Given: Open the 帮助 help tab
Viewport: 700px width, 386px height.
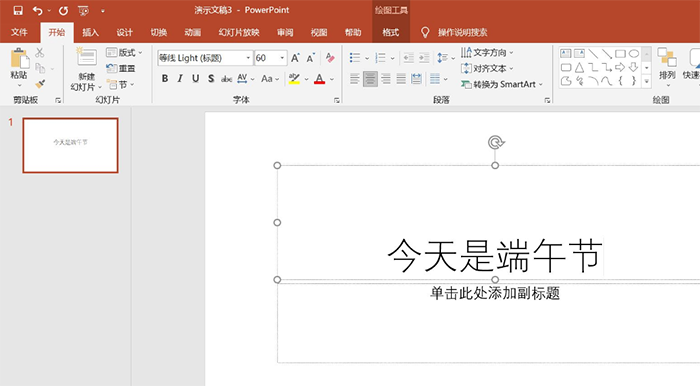Looking at the screenshot, I should 353,32.
